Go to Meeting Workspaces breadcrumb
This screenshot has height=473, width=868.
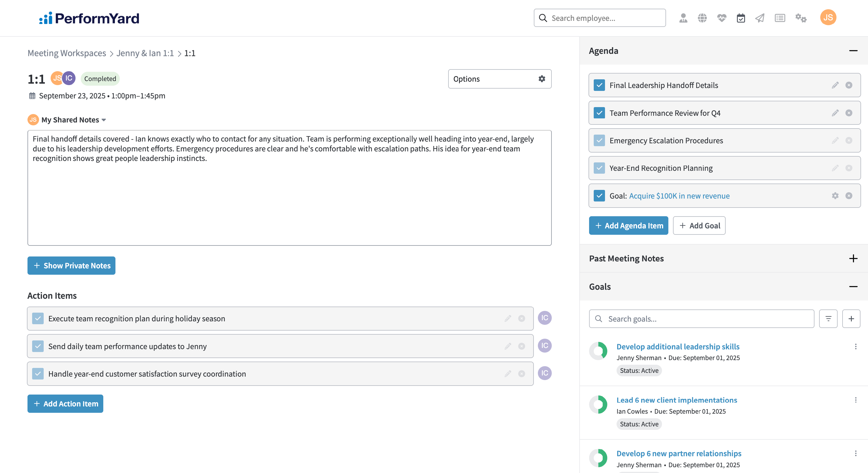coord(67,53)
